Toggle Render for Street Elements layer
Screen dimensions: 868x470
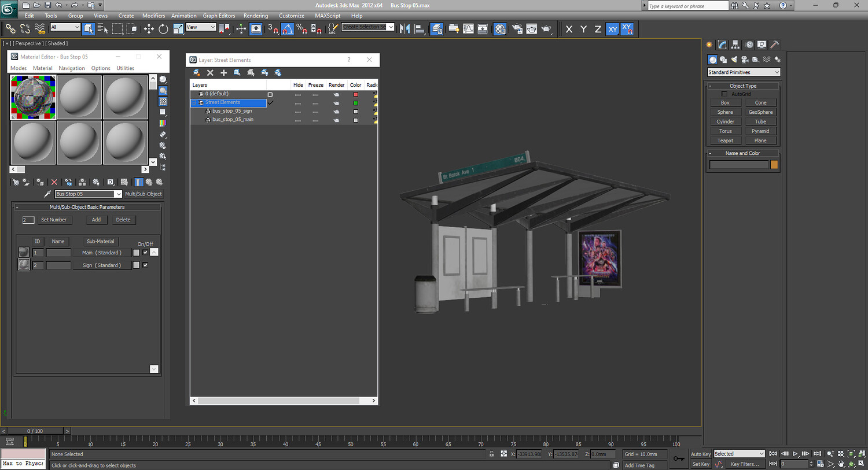click(336, 103)
